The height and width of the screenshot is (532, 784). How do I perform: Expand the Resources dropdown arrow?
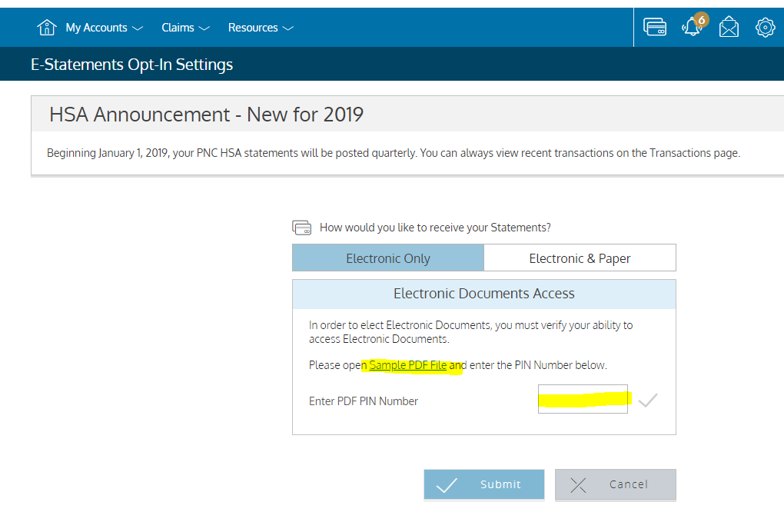tap(288, 28)
